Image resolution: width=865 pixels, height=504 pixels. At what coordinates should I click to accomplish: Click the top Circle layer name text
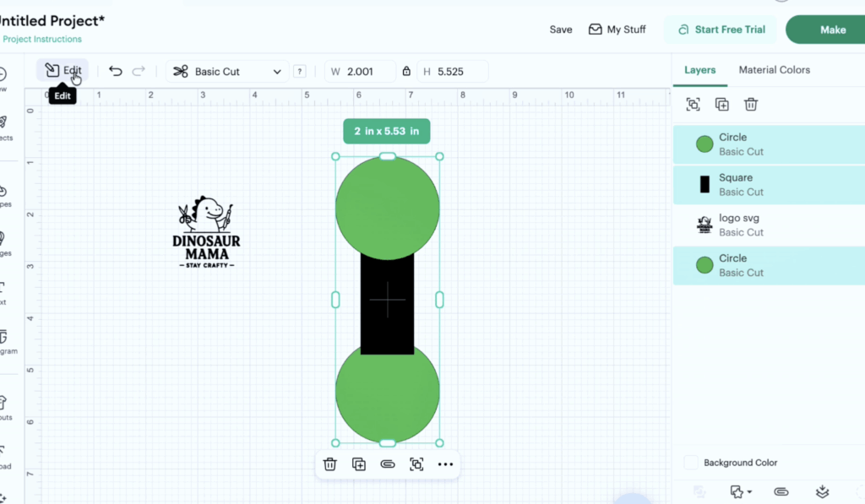click(x=732, y=138)
